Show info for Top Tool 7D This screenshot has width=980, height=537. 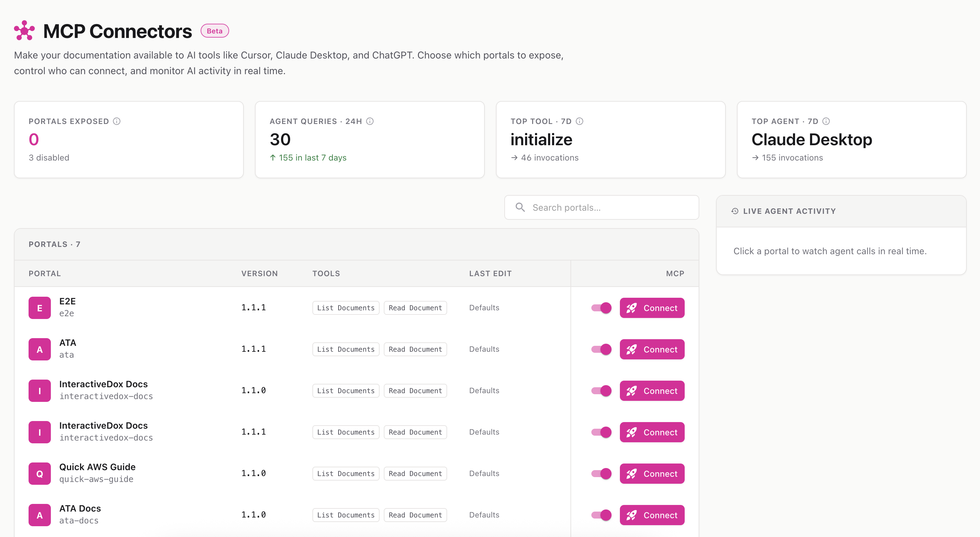(580, 121)
